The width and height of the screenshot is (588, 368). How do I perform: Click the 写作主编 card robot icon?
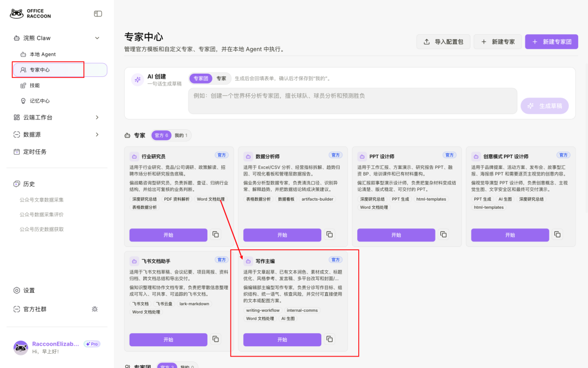[248, 261]
